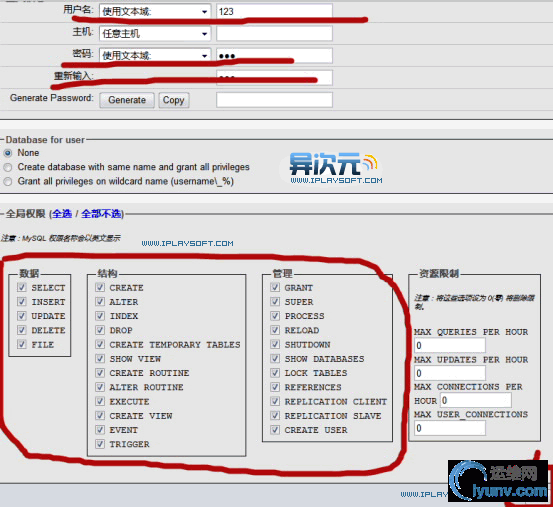Click the Generate password button
This screenshot has height=507, width=553.
127,100
